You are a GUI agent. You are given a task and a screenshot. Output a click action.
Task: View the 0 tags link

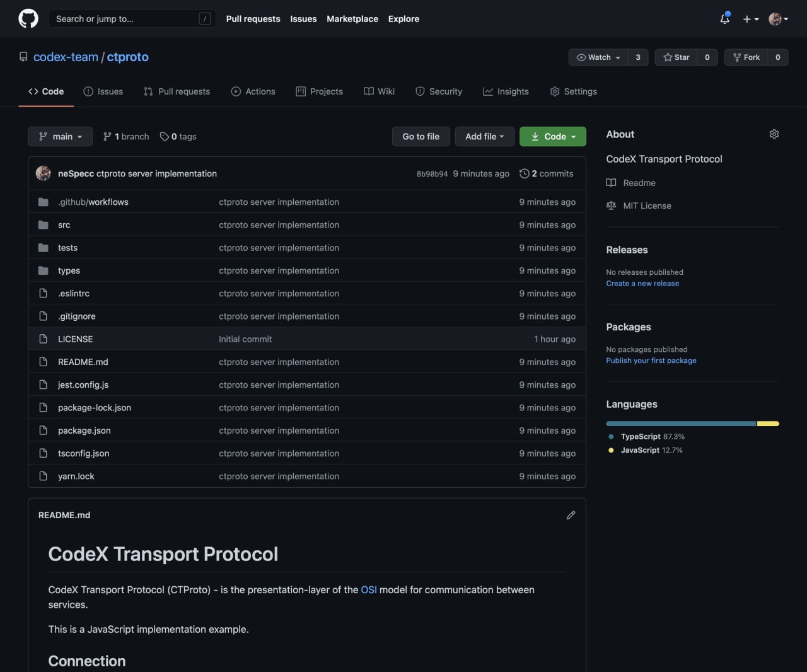[178, 137]
